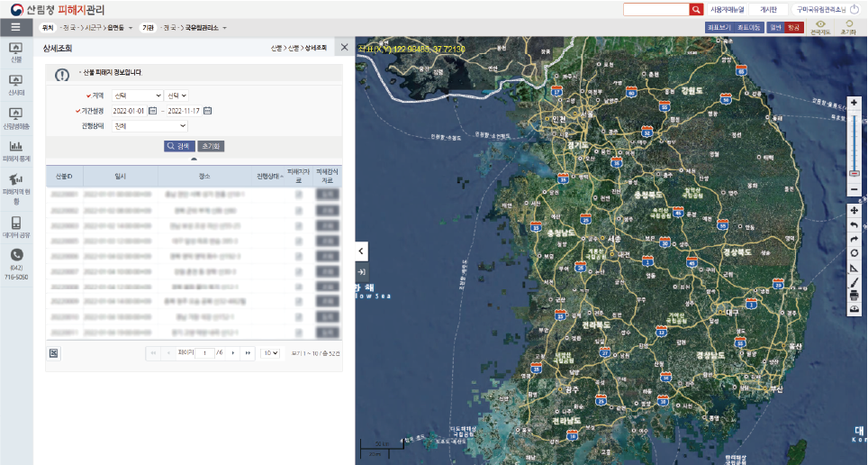Open the start date calendar picker
Screen dimensions: 868x465
coord(153,111)
